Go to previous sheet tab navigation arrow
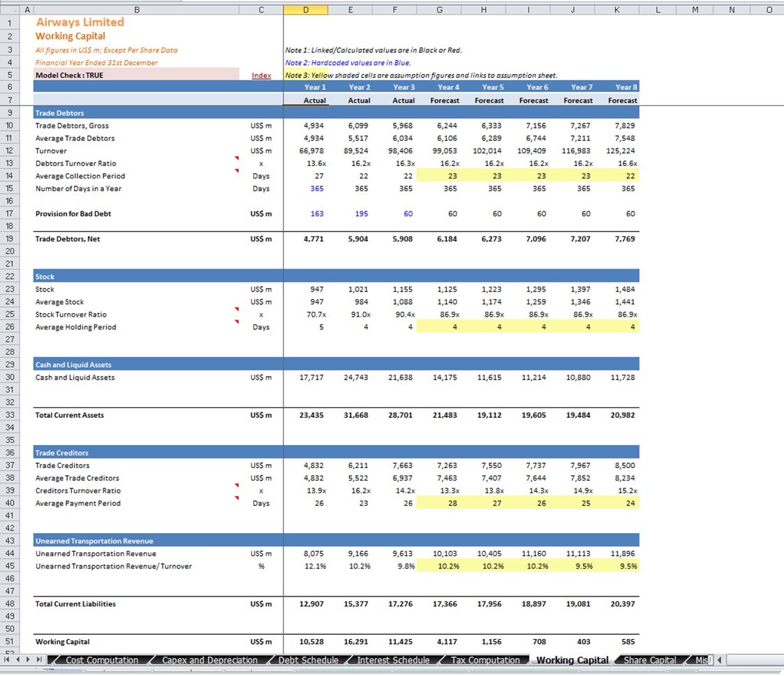The width and height of the screenshot is (784, 676). coord(17,660)
